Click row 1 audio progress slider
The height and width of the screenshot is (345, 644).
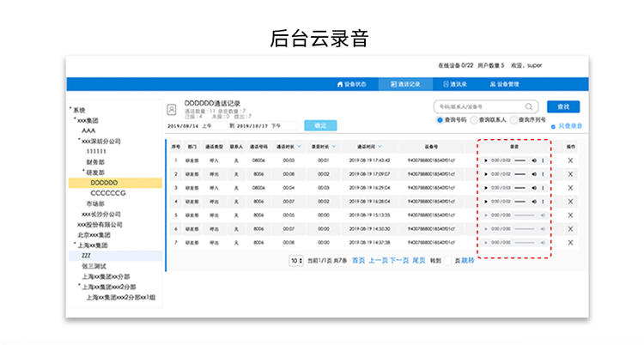coord(519,160)
